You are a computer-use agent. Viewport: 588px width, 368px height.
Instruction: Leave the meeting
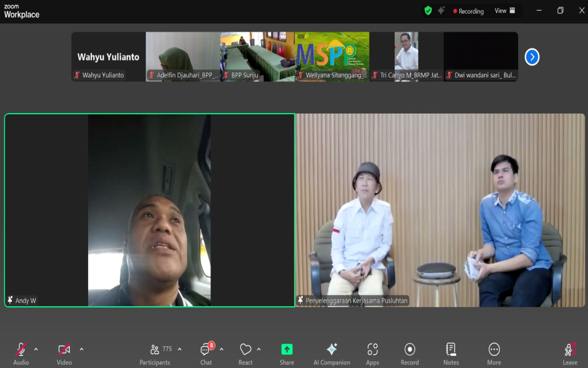click(570, 353)
